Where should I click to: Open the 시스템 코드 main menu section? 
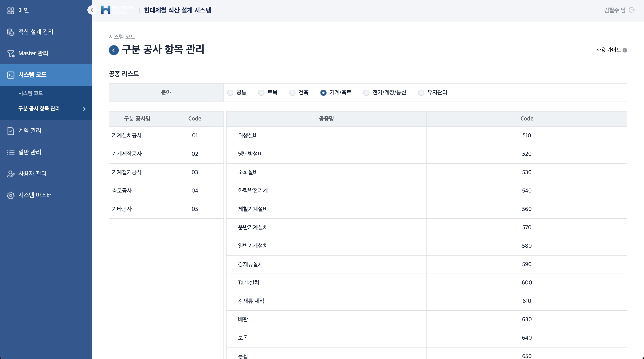(33, 75)
